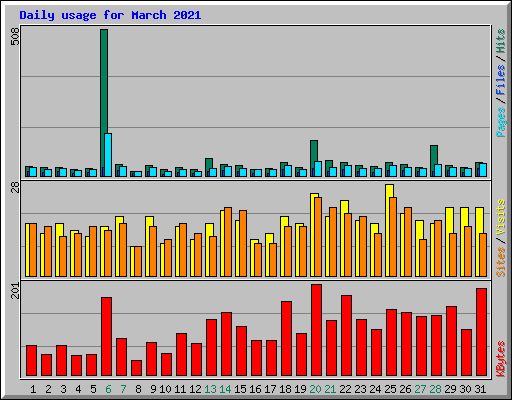Viewport: 512px width, 400px height.
Task: Click day label 3 on x-axis
Action: coord(63,389)
